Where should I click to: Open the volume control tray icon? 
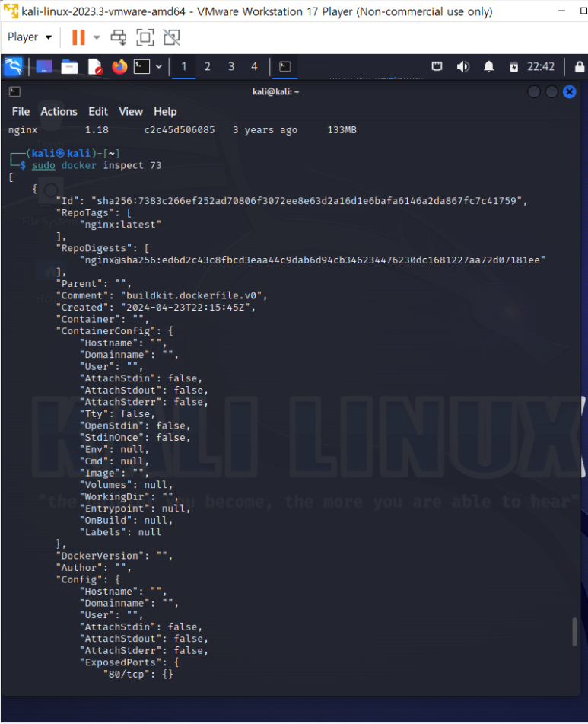coord(462,66)
